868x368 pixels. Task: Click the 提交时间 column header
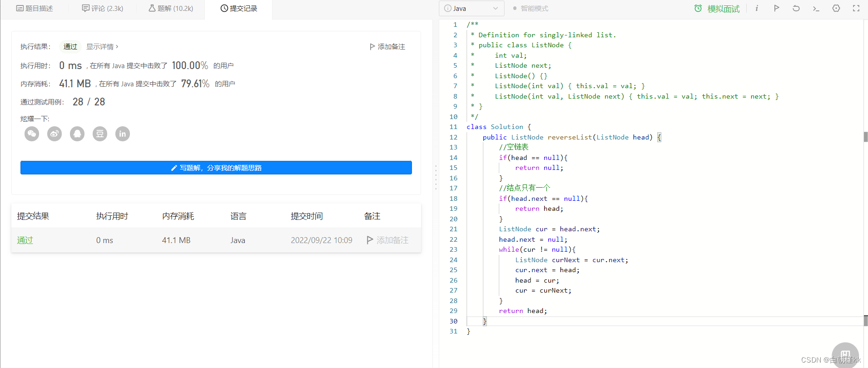307,216
